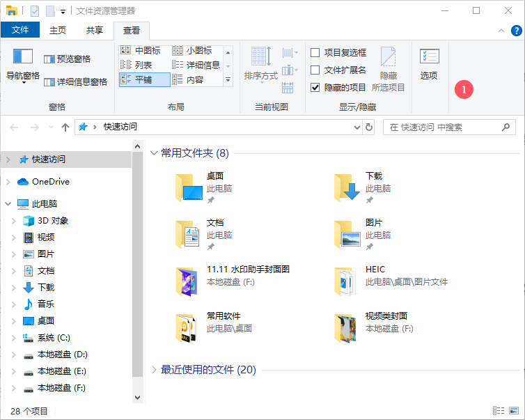Select 本地磁盘 (F:) in the tree

[61, 388]
